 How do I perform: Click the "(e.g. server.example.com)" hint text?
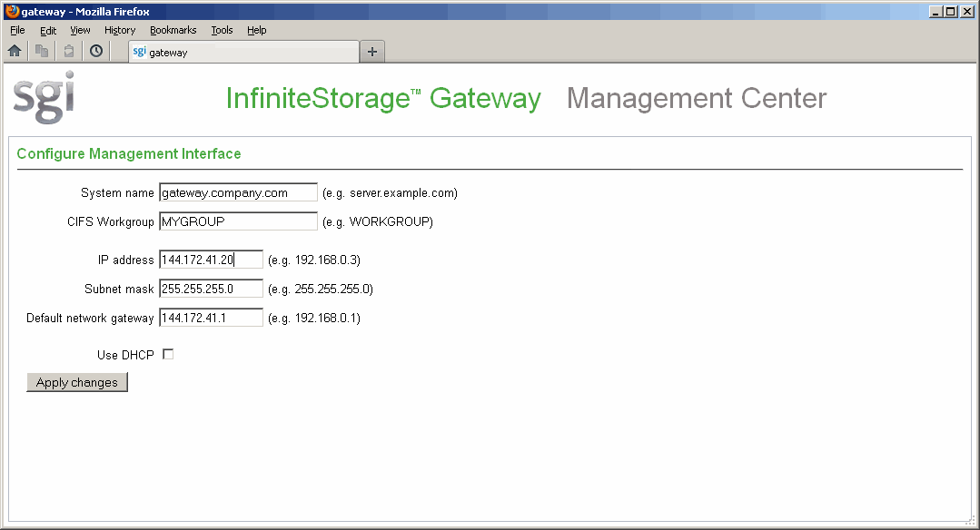pos(390,193)
